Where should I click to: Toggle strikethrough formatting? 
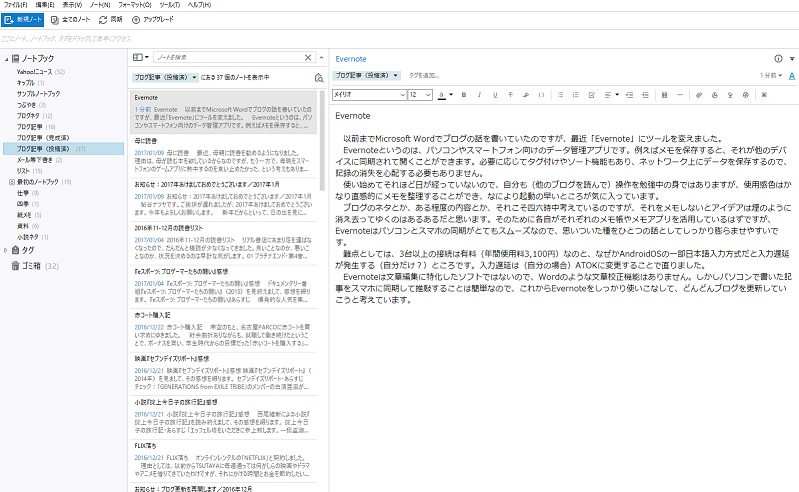[510, 95]
